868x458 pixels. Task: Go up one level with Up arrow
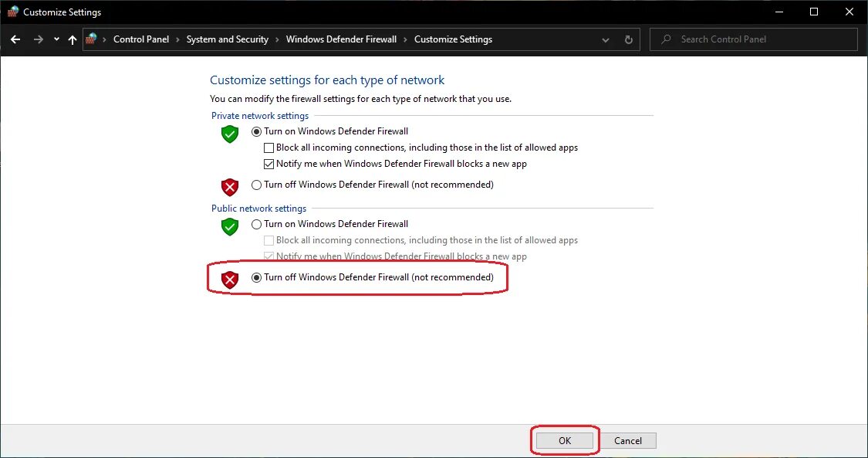72,39
